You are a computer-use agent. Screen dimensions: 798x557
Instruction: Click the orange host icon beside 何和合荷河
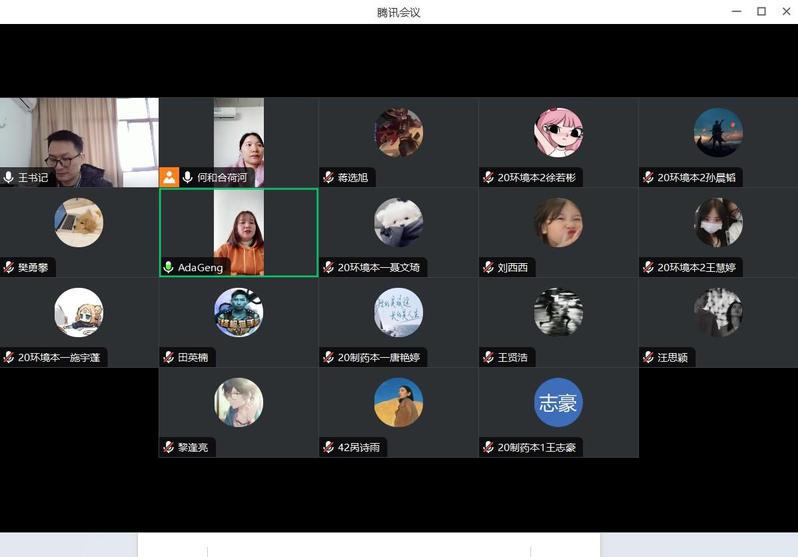(x=169, y=177)
